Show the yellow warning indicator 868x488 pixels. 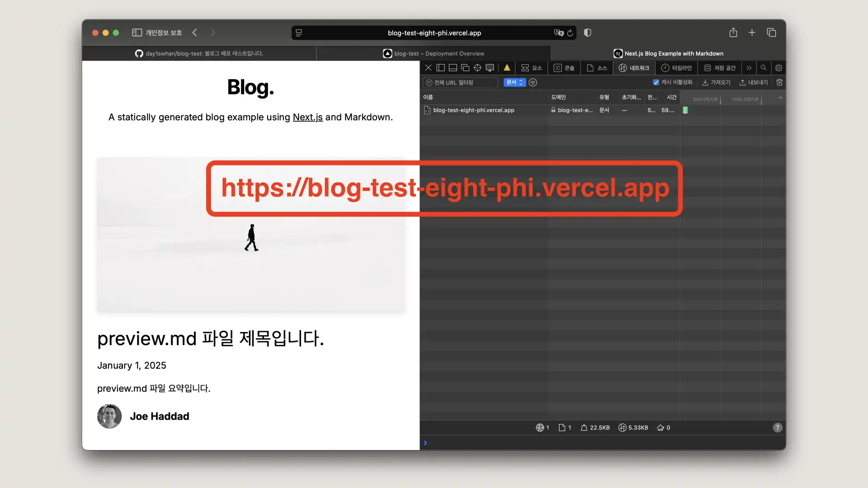click(507, 68)
